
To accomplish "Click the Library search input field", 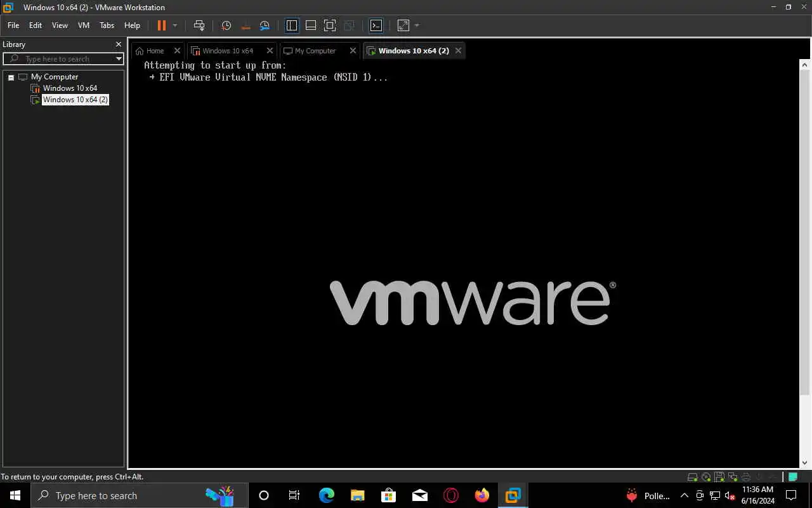I will tap(63, 58).
